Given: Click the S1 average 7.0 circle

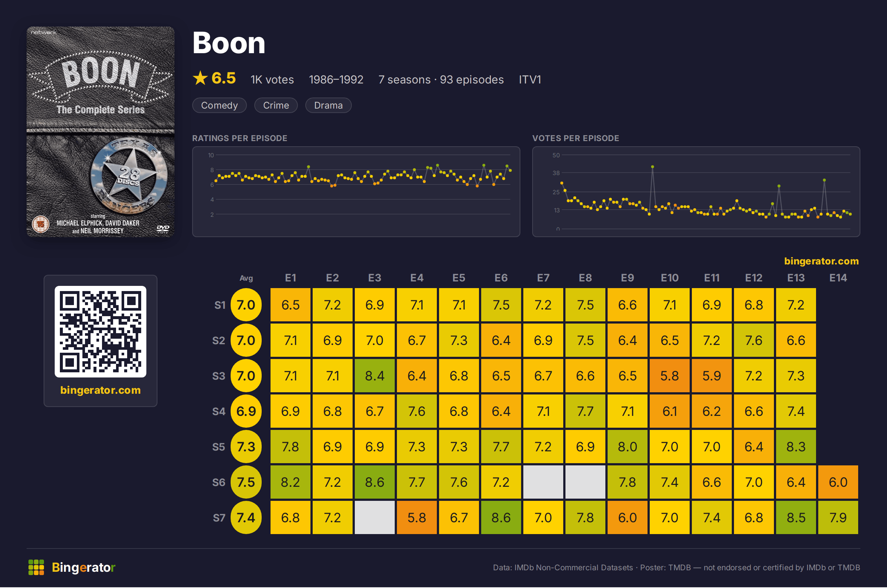Looking at the screenshot, I should click(246, 305).
